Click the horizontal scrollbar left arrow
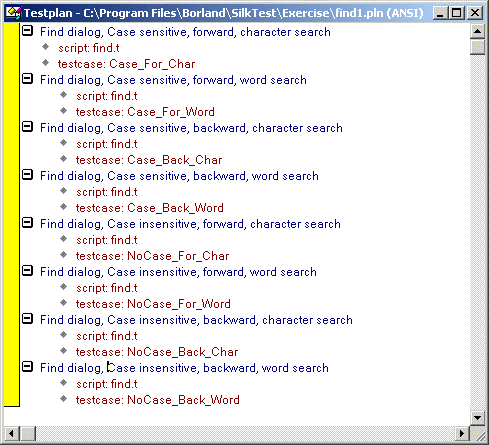Screen dimensions: 489x445 pos(12,433)
